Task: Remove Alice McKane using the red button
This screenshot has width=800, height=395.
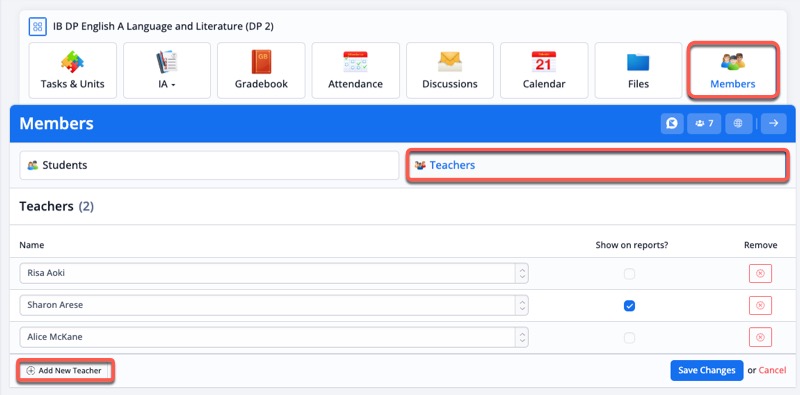Action: pyautogui.click(x=760, y=337)
